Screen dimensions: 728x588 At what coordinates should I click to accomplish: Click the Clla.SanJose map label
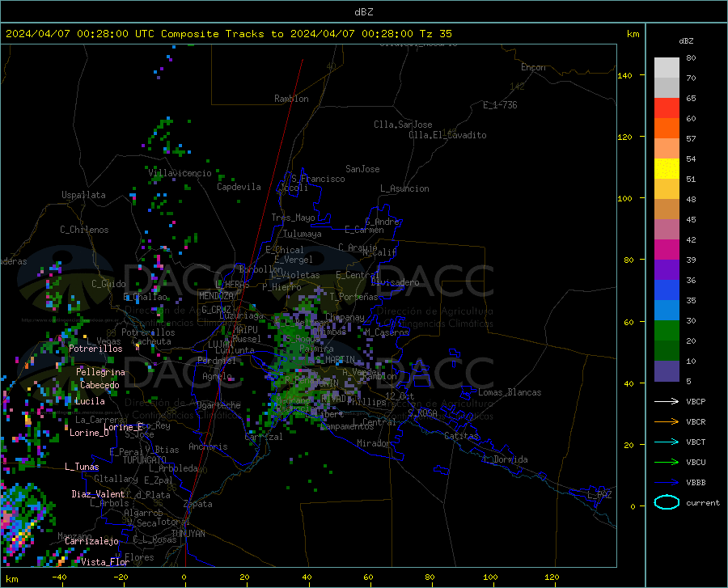pyautogui.click(x=403, y=125)
